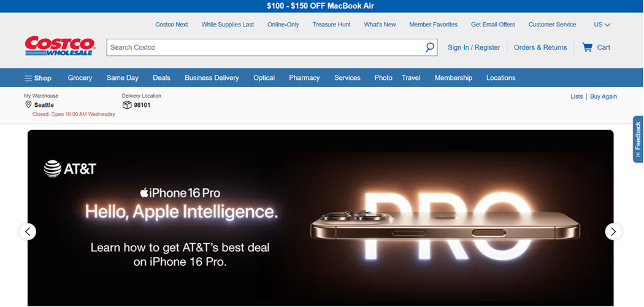Open Orders & Returns link
The height and width of the screenshot is (307, 644).
coord(540,47)
